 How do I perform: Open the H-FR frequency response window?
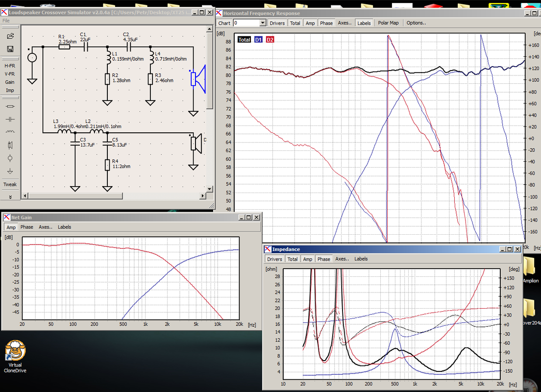[x=10, y=66]
